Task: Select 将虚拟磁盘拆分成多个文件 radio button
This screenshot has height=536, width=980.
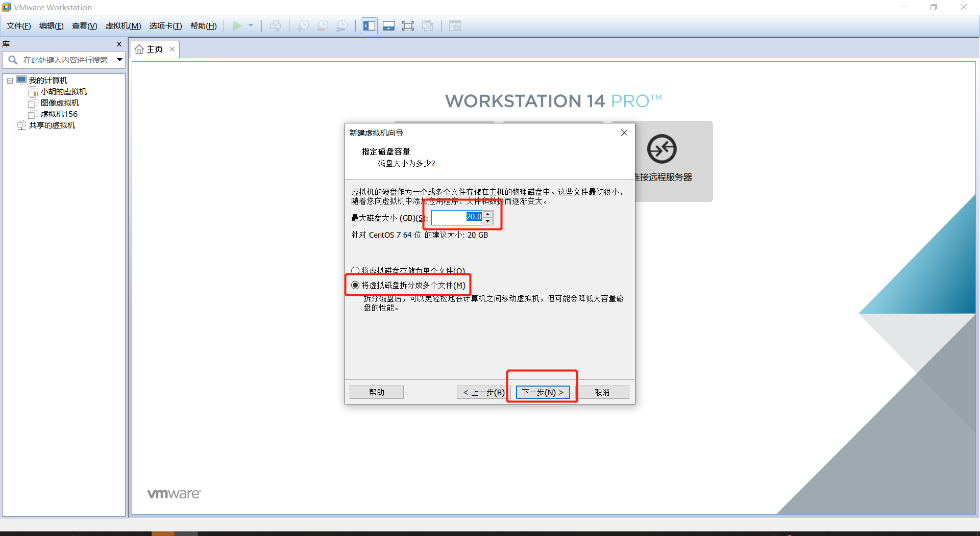Action: click(x=355, y=285)
